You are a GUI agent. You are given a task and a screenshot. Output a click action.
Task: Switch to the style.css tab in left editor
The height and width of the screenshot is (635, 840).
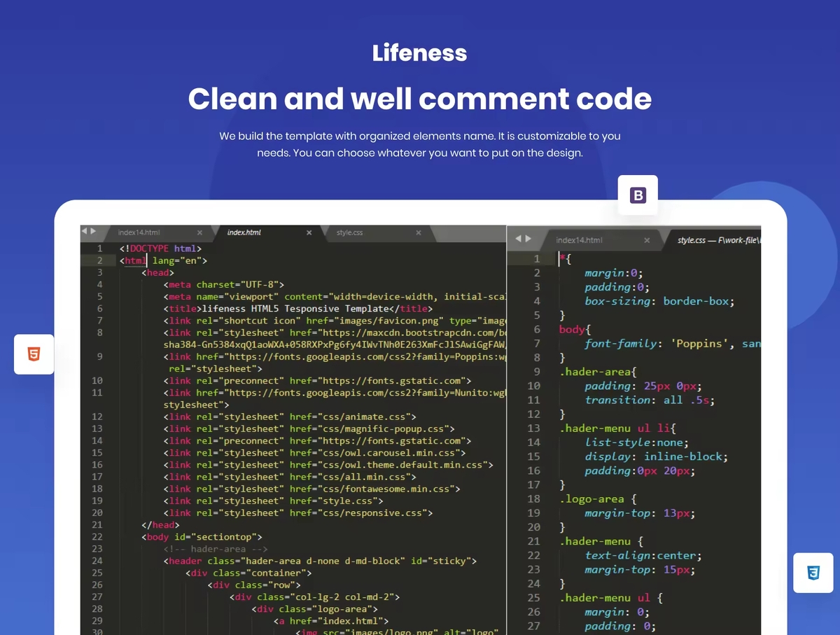tap(350, 232)
